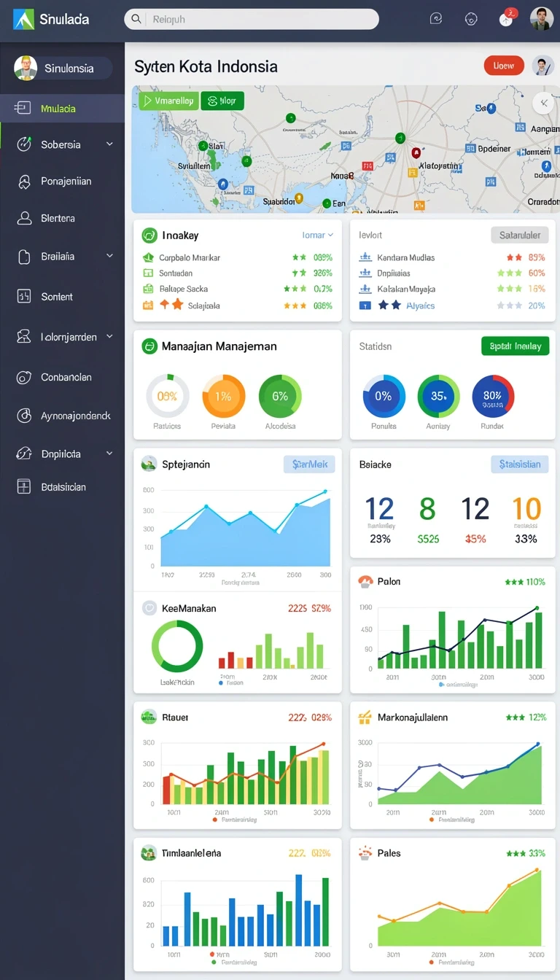Image resolution: width=560 pixels, height=980 pixels.
Task: Open Conbanolen sidebar icon
Action: pyautogui.click(x=24, y=377)
